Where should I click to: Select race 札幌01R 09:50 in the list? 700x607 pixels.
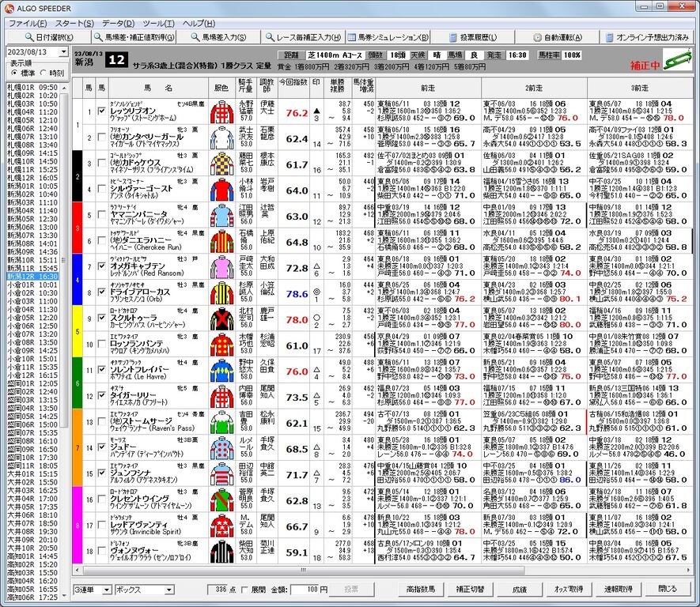[x=32, y=88]
